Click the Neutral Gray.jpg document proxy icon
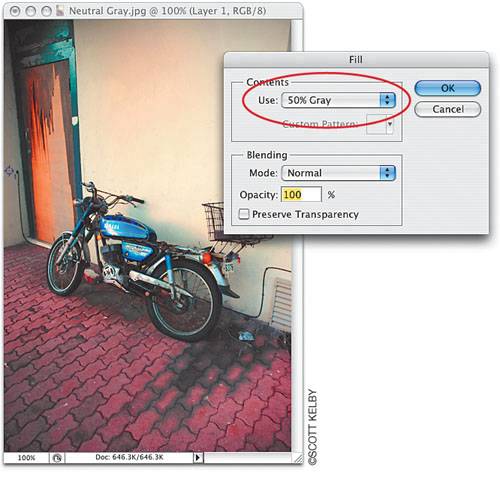 click(60, 11)
